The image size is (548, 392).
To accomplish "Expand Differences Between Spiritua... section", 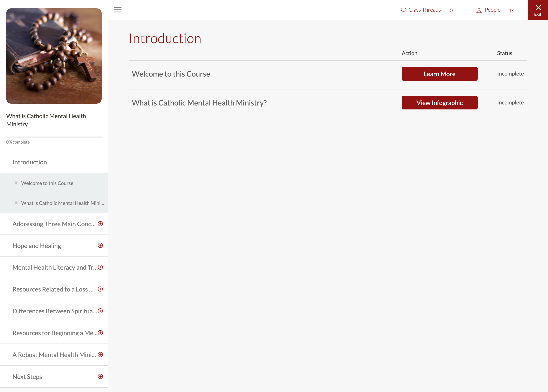I will coord(100,311).
